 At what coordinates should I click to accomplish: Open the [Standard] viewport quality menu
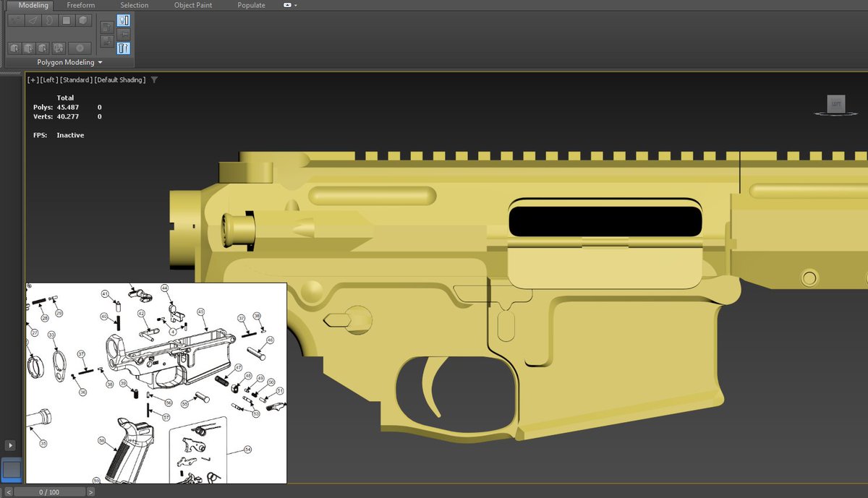pos(75,80)
